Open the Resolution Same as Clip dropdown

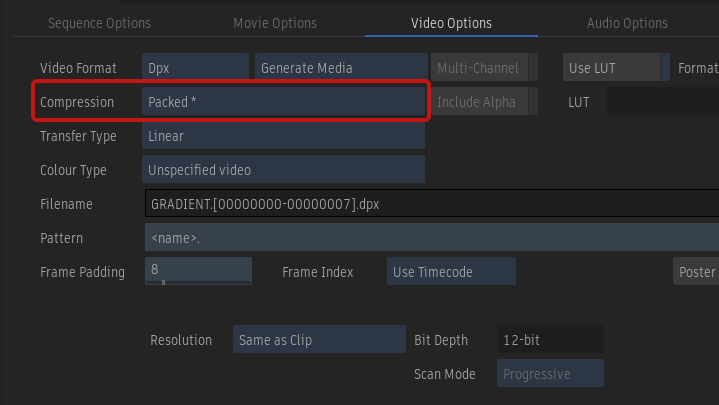(304, 340)
